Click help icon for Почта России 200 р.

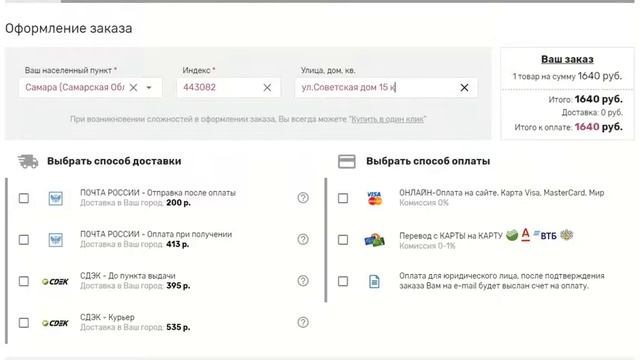pos(303,198)
